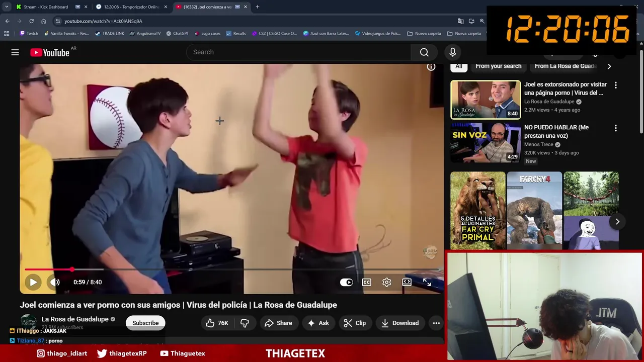Show next filter chips with arrow
The image size is (644, 362).
pos(609,66)
